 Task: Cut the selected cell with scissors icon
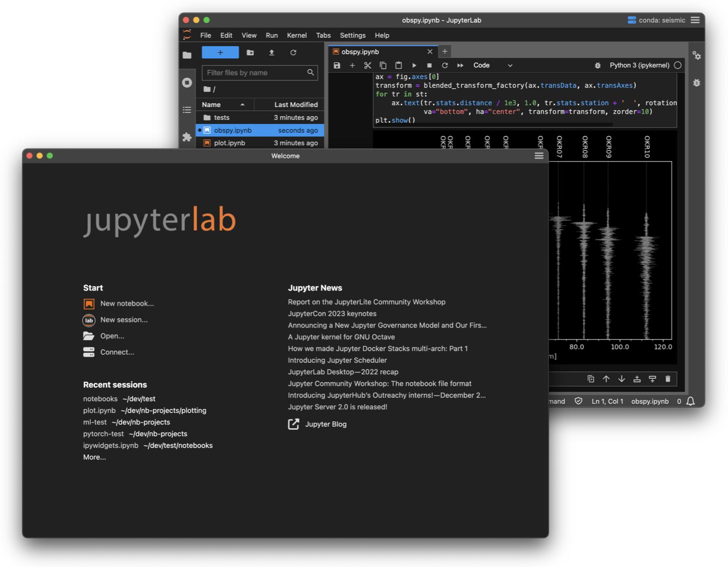point(367,65)
